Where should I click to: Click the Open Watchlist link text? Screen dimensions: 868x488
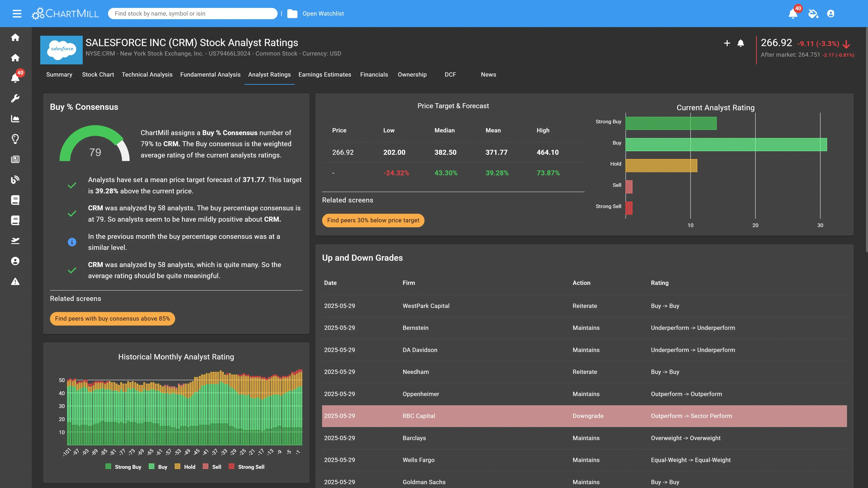pyautogui.click(x=323, y=14)
